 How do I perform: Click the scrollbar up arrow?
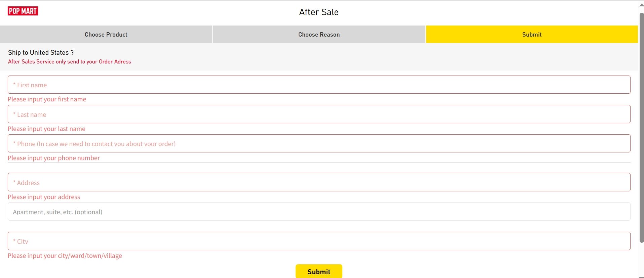(641, 5)
